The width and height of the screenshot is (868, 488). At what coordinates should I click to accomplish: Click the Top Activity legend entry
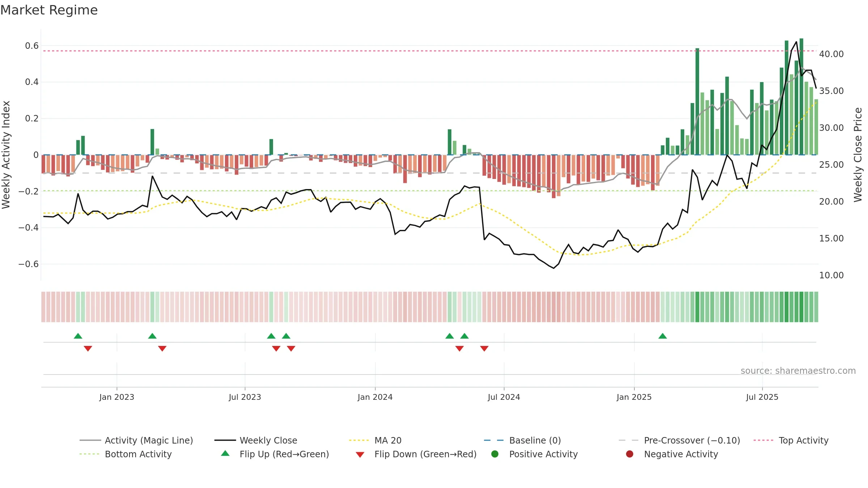pos(791,440)
